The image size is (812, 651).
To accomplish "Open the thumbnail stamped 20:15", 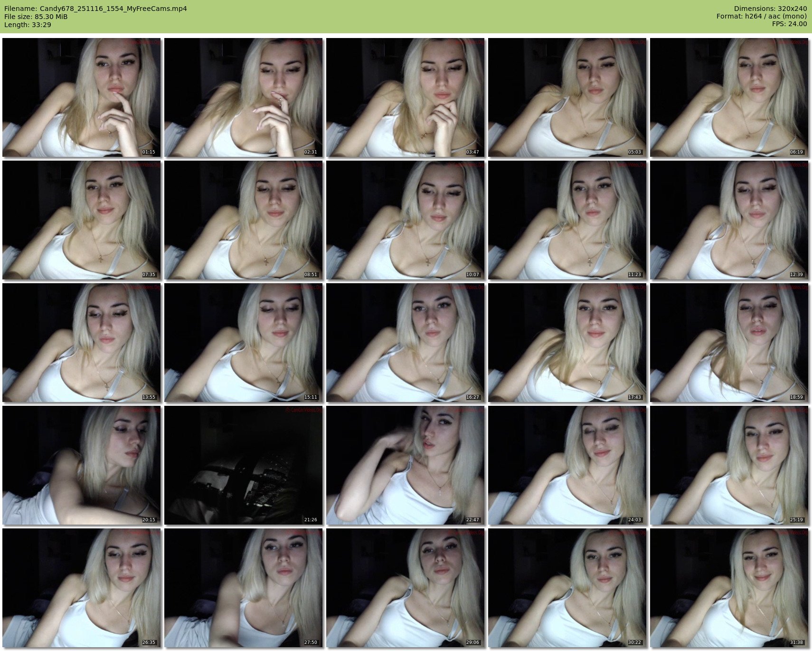I will coord(82,465).
